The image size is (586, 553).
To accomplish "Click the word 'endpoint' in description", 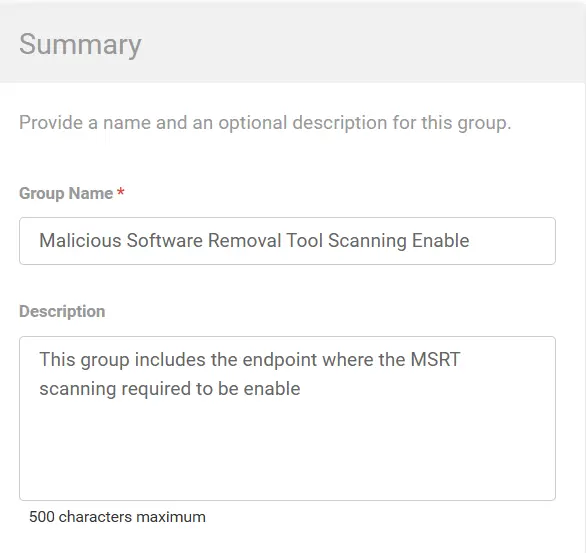I will 280,360.
